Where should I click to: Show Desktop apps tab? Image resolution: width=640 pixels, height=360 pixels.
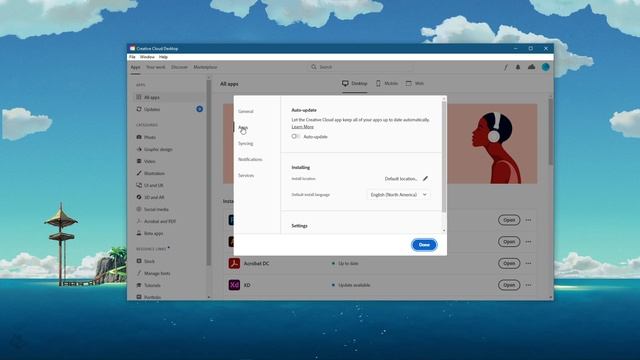tap(355, 83)
